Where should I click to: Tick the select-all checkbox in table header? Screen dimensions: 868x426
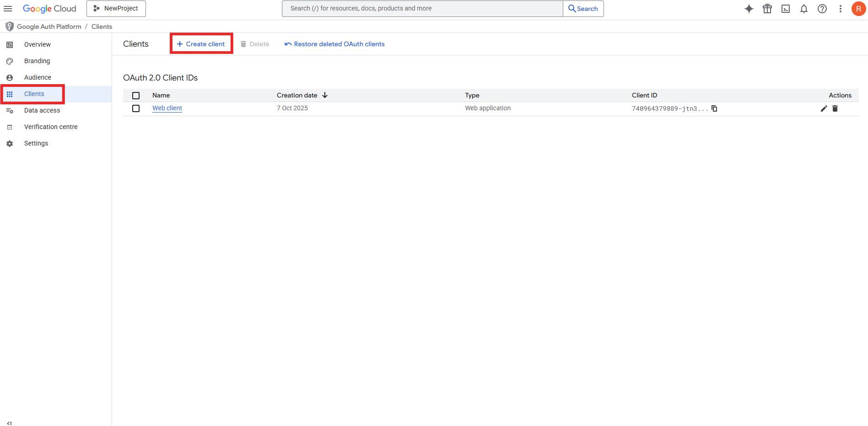tap(136, 95)
